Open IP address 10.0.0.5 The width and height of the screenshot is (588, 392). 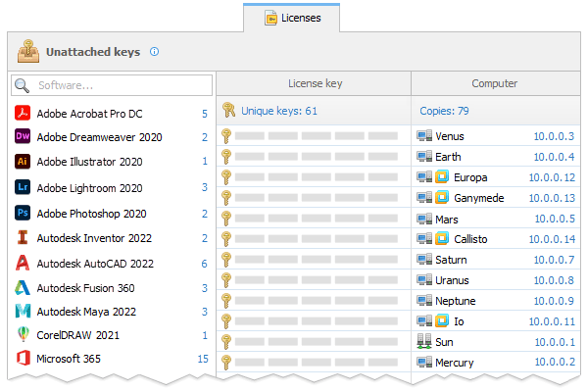pyautogui.click(x=555, y=219)
